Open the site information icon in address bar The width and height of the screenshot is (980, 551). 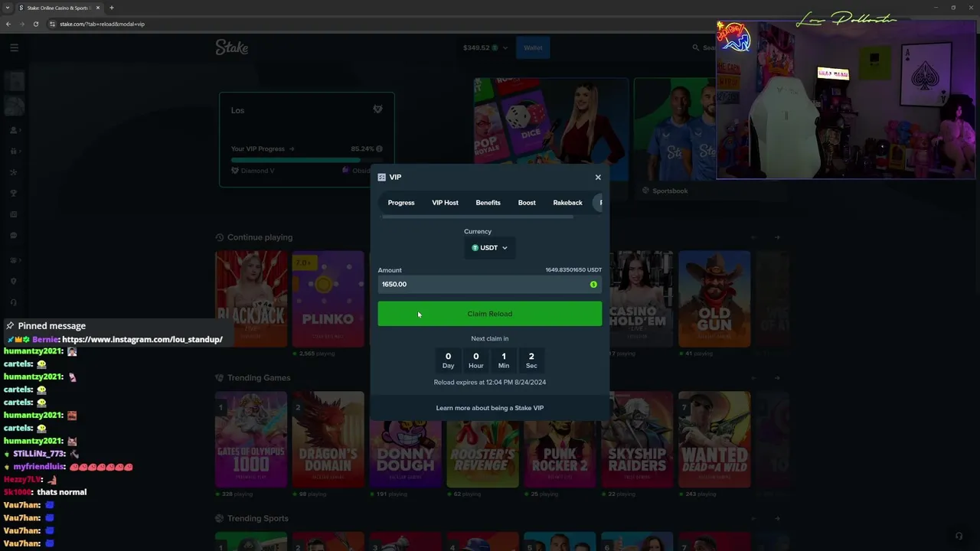pyautogui.click(x=52, y=24)
